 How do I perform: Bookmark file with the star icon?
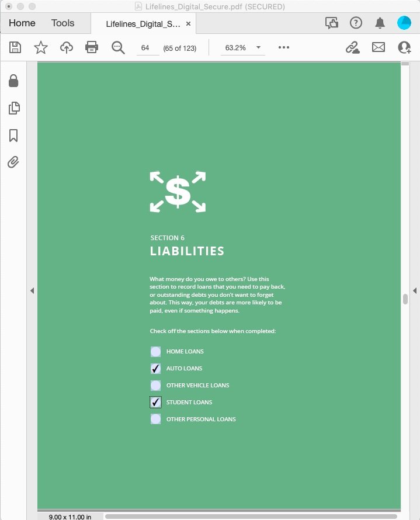(x=41, y=47)
